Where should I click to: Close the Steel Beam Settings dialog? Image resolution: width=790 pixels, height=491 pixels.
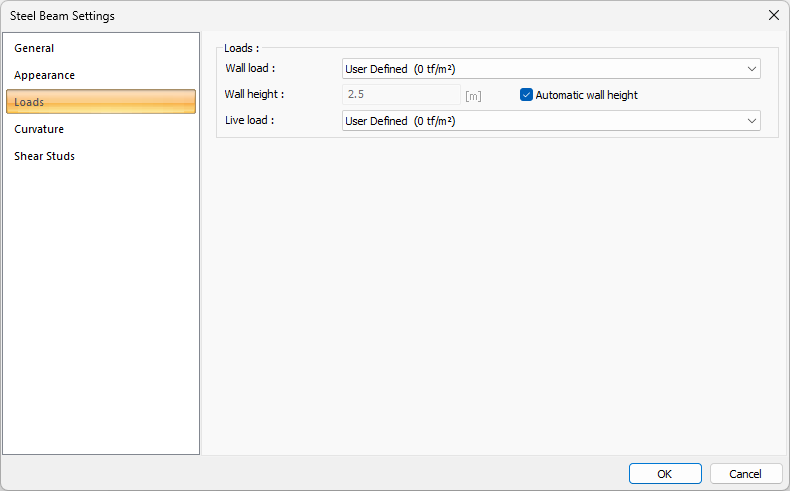773,15
